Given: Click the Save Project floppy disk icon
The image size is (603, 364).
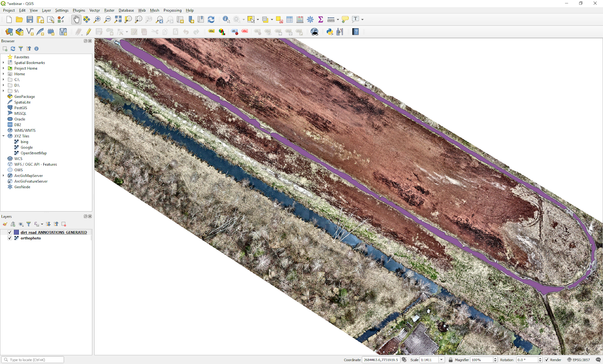Looking at the screenshot, I should [30, 20].
